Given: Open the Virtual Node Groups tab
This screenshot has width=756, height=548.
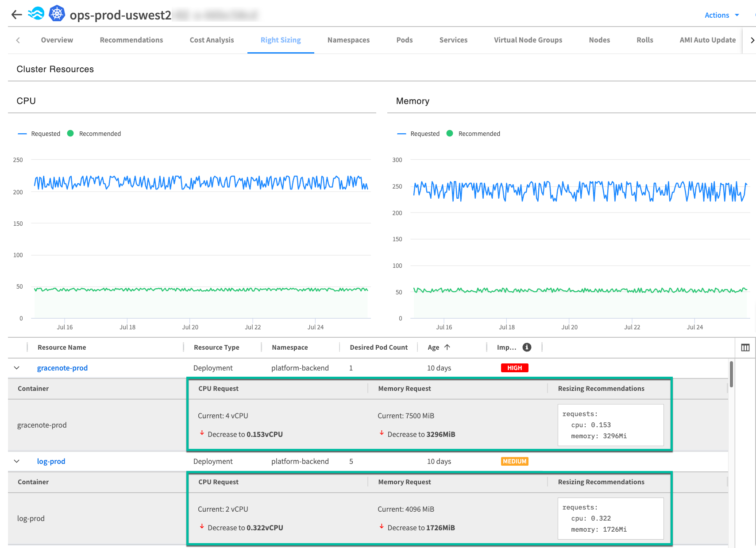Looking at the screenshot, I should click(528, 40).
